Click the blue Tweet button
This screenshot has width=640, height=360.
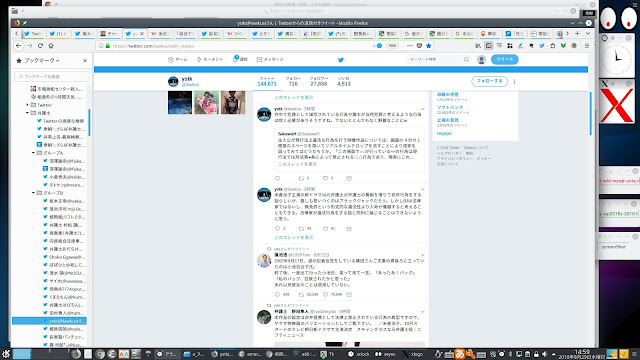(504, 60)
